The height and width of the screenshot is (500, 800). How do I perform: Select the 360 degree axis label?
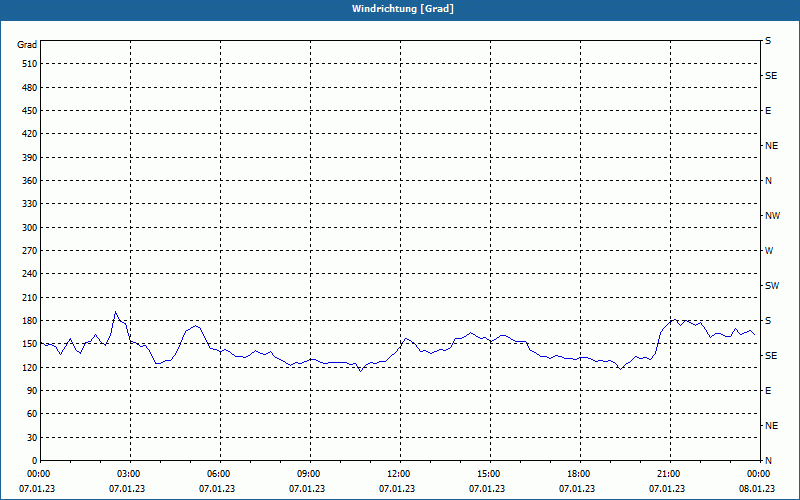30,181
